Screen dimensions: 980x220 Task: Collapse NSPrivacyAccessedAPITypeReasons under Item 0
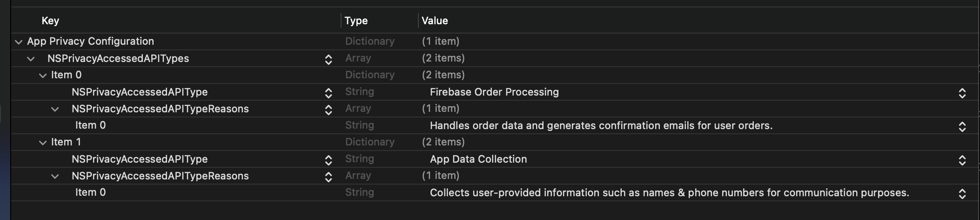(x=55, y=109)
